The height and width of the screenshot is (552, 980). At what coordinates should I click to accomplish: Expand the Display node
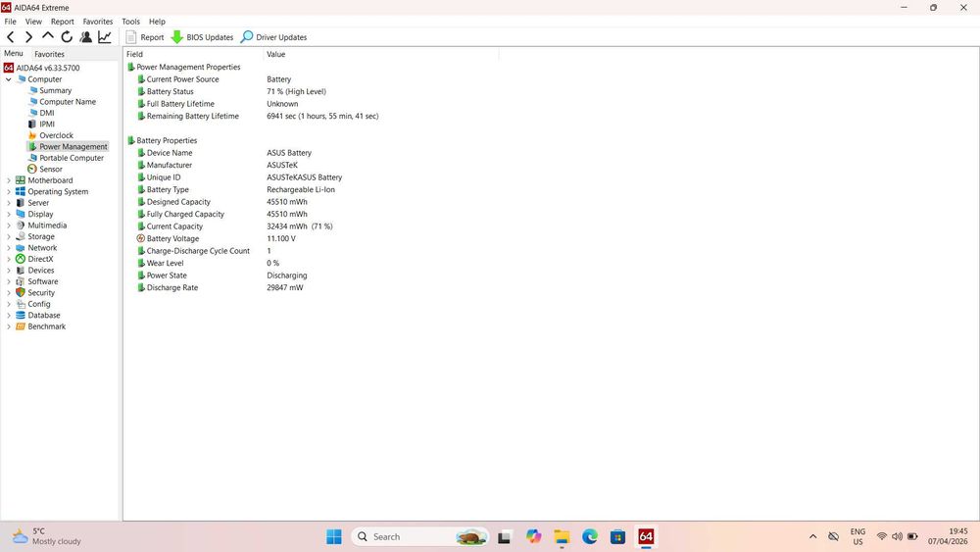point(8,215)
